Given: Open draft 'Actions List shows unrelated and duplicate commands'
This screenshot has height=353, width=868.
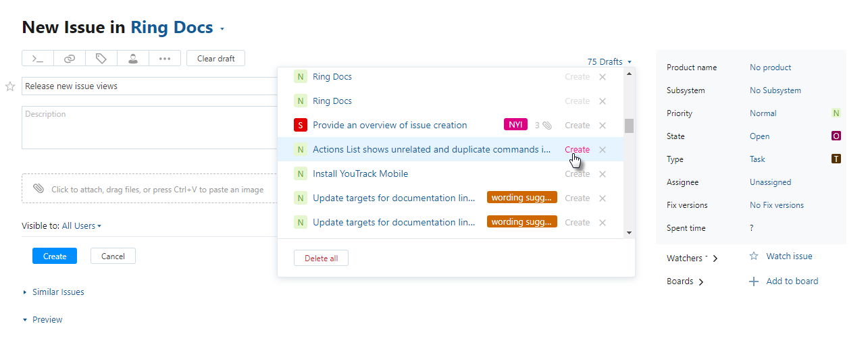Looking at the screenshot, I should point(432,150).
